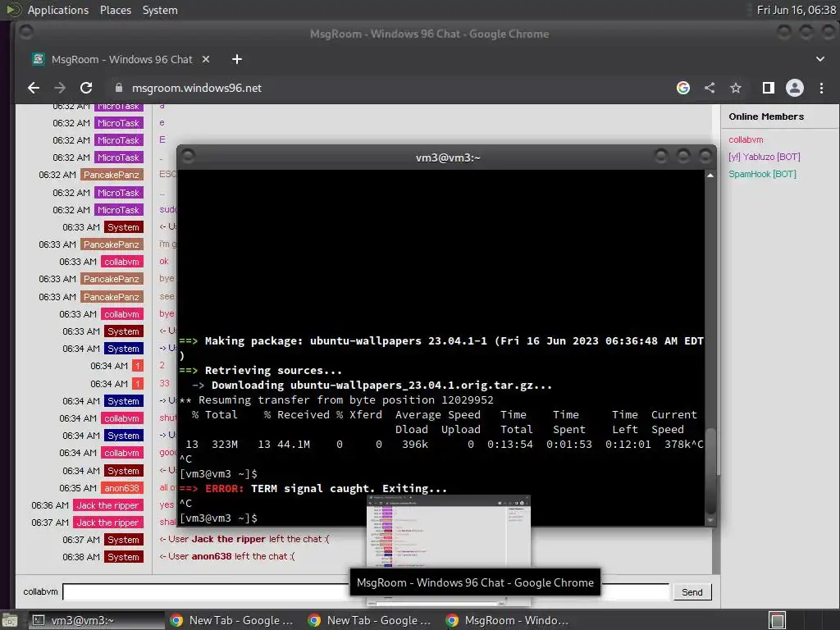Go forward in Chrome

point(59,88)
